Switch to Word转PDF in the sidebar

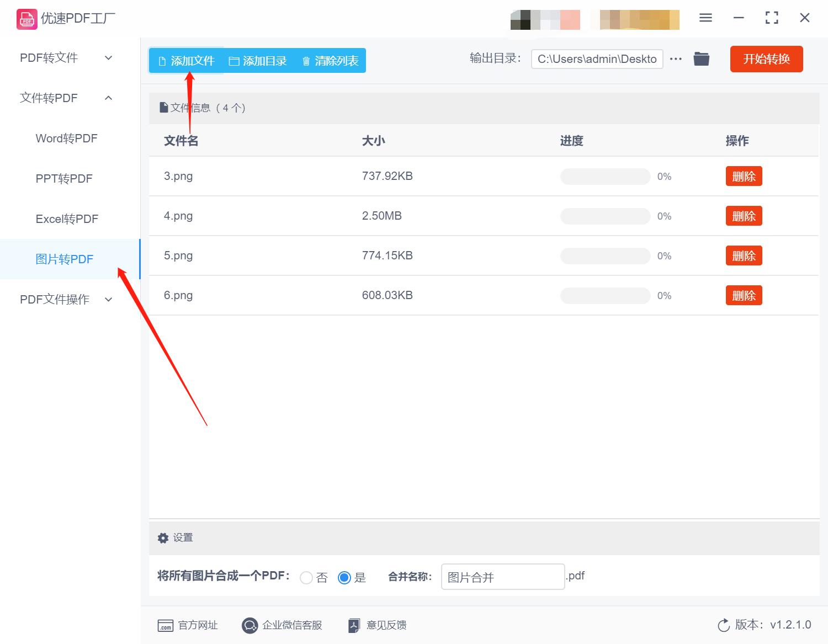coord(66,139)
